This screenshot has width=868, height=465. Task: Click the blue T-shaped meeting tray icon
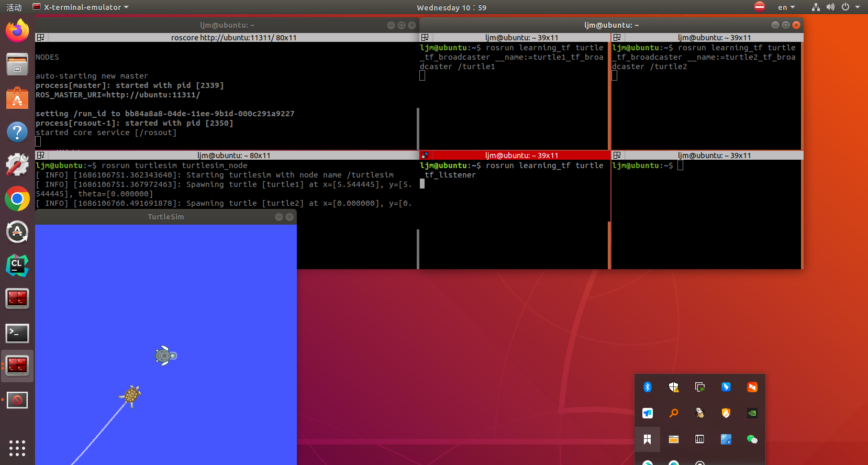648,413
